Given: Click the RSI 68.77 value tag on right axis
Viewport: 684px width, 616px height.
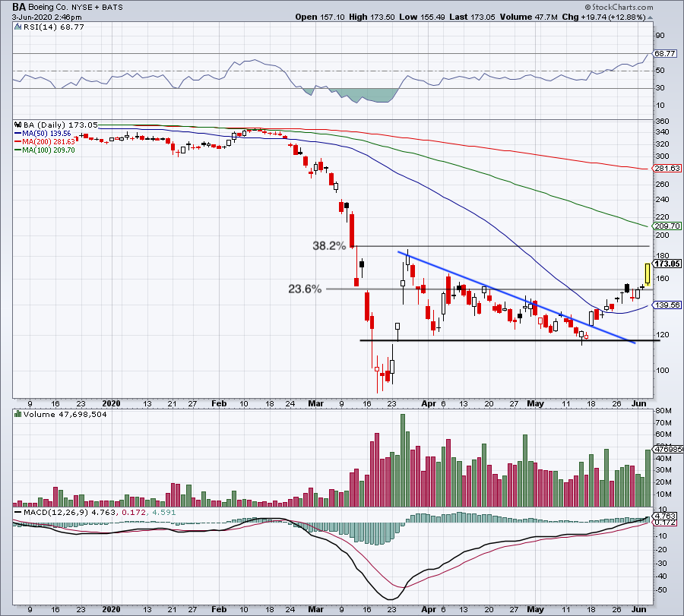Looking at the screenshot, I should pos(665,53).
